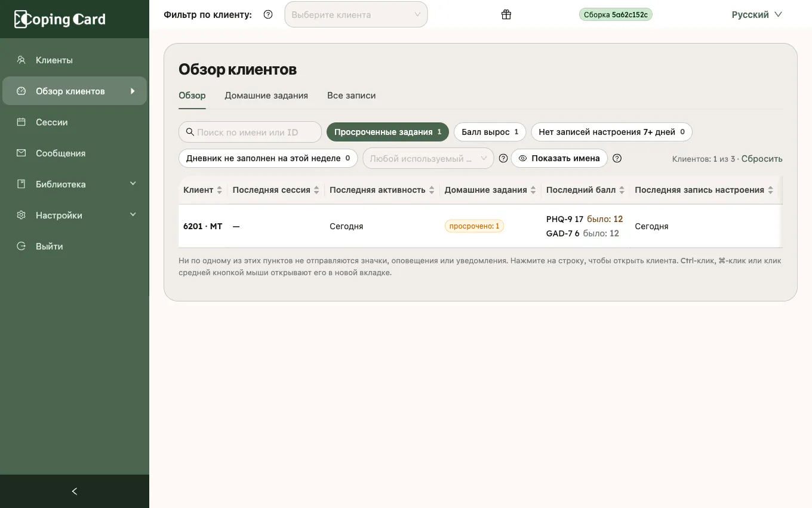Sort by the Последний балл column
The height and width of the screenshot is (508, 812).
(x=585, y=190)
